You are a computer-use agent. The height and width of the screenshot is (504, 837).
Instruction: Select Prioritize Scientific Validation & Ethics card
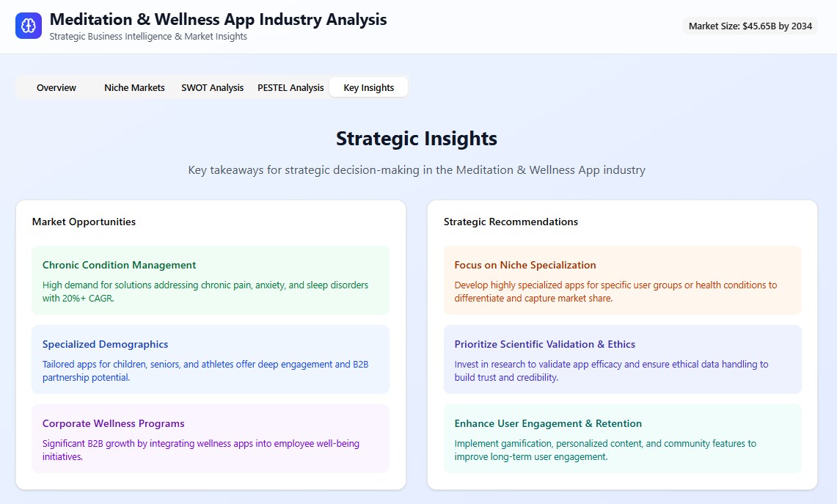coord(622,359)
